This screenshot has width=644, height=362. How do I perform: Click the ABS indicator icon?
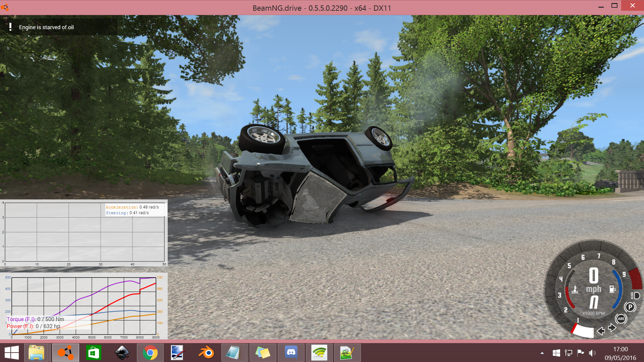621,319
